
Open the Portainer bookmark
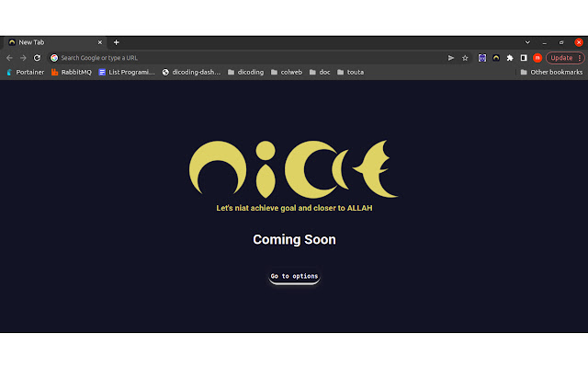(x=26, y=72)
